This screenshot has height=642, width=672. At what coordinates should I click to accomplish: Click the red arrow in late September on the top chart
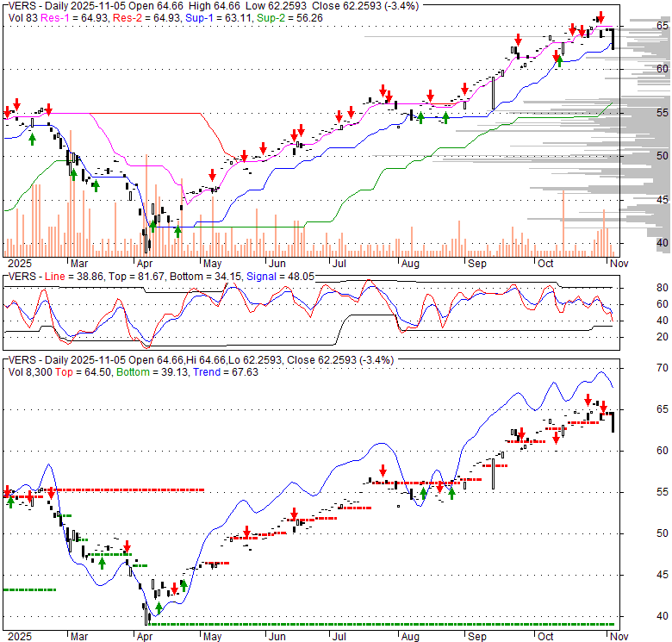point(518,40)
